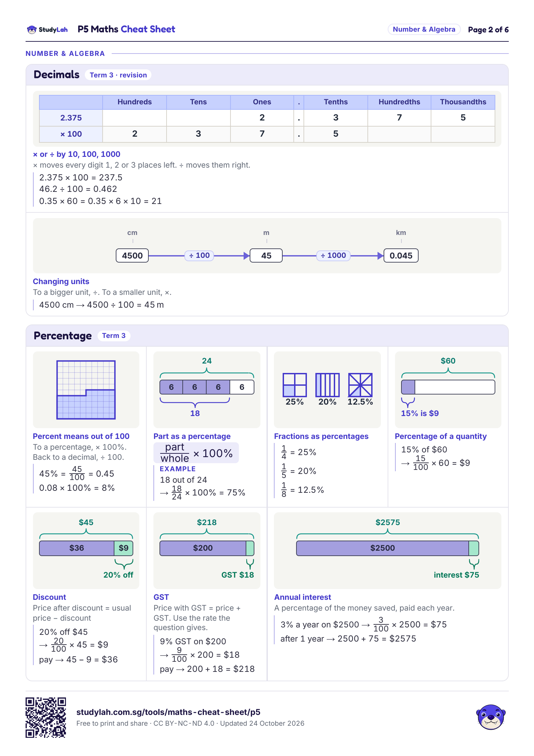
Task: Click the striped rectangle icon labeled 20%
Action: tap(327, 385)
